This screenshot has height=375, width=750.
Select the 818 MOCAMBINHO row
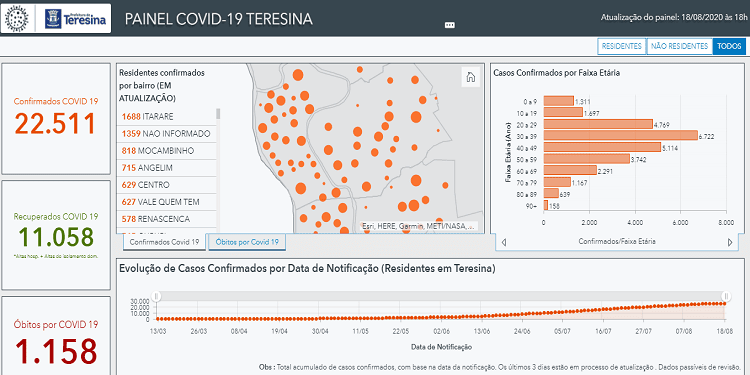click(x=166, y=151)
